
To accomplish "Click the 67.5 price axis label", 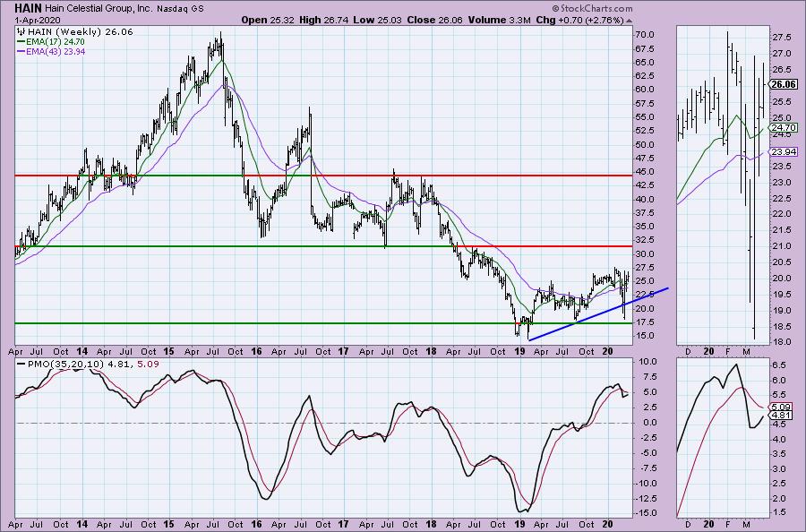I will pos(644,49).
